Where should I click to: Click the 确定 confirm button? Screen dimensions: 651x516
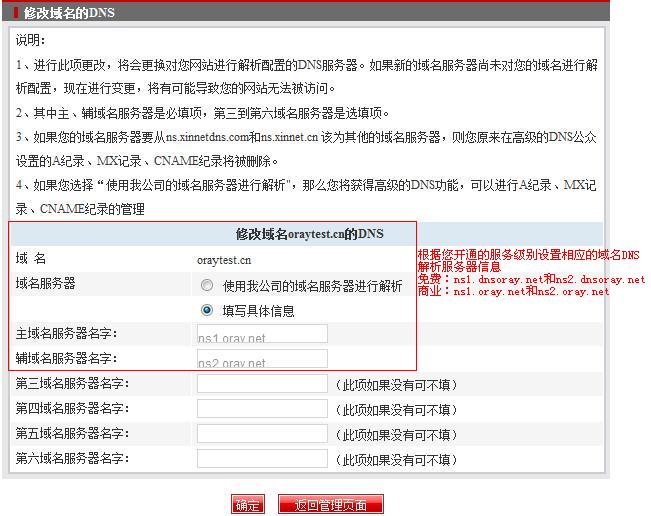coord(248,504)
